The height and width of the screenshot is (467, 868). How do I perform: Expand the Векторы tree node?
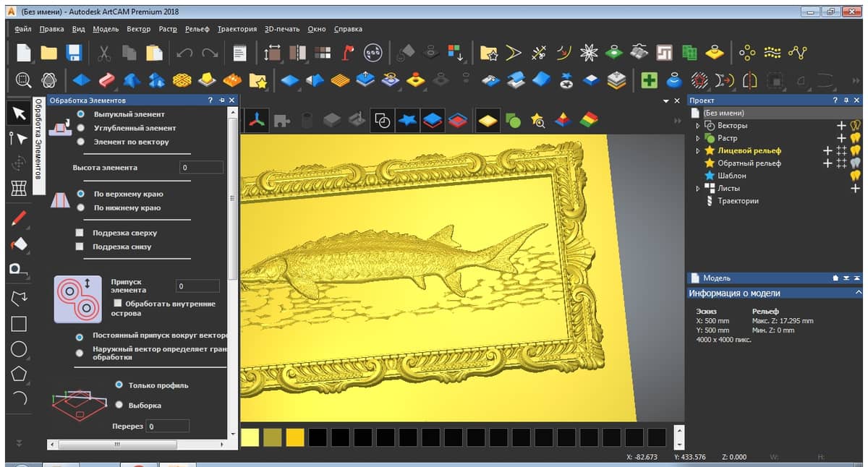point(698,126)
